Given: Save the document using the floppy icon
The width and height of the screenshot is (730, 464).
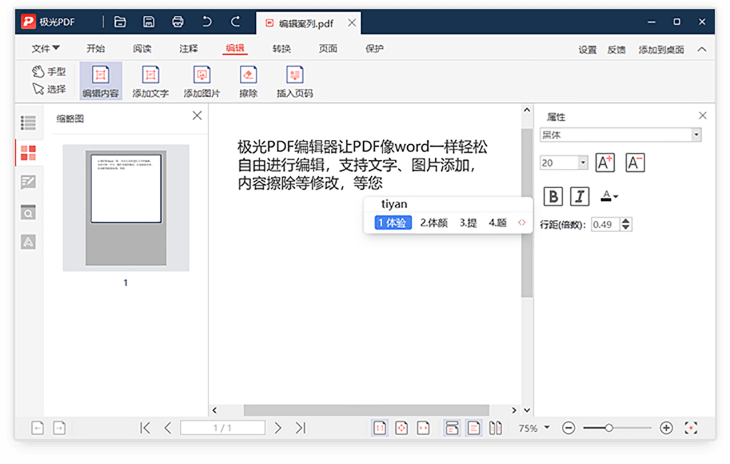Looking at the screenshot, I should 149,22.
